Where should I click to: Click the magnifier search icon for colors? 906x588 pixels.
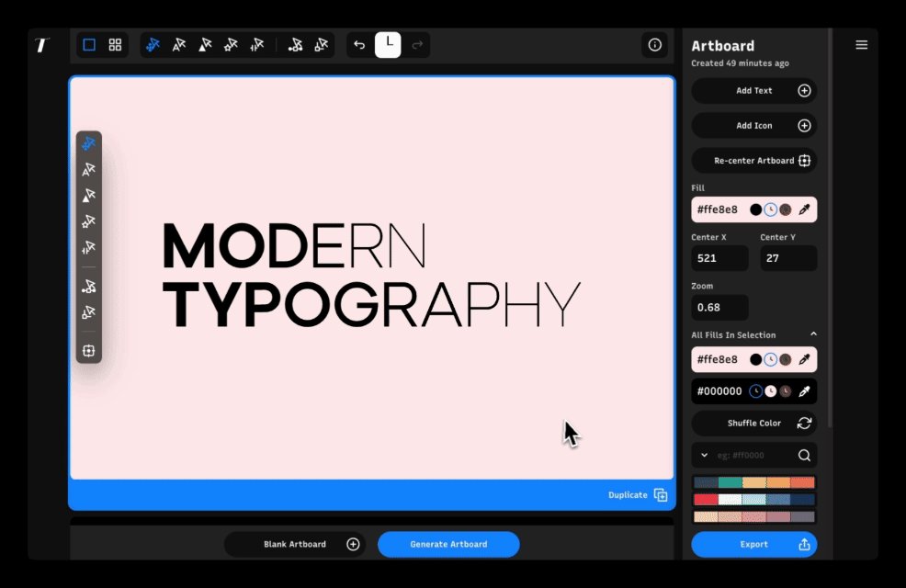click(x=804, y=455)
